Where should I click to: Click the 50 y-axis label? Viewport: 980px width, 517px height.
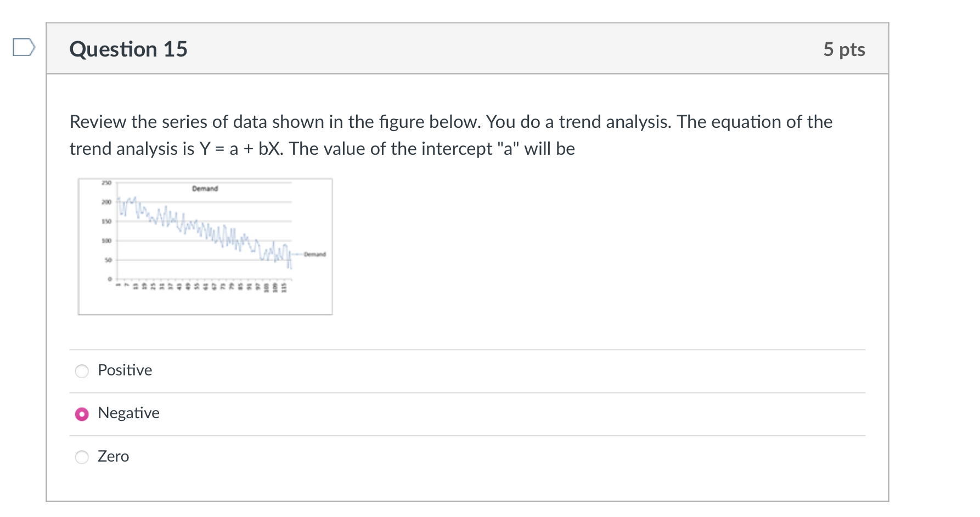pos(108,260)
